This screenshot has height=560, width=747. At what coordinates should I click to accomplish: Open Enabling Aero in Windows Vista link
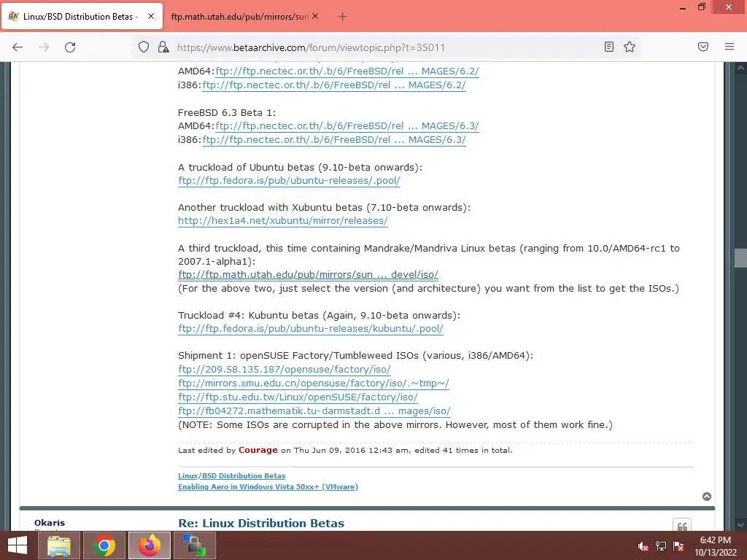pyautogui.click(x=268, y=486)
